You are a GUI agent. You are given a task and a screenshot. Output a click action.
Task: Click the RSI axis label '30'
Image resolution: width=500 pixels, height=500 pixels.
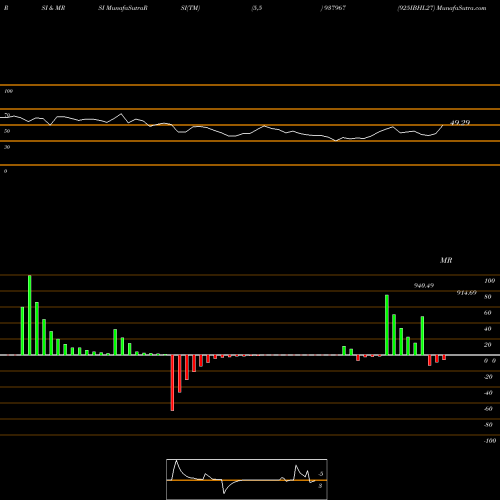click(7, 147)
